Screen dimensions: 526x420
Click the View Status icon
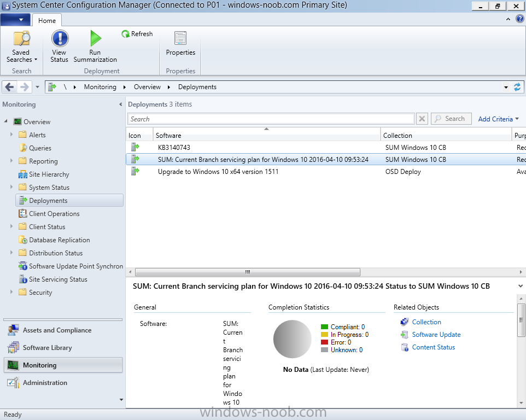pyautogui.click(x=60, y=38)
